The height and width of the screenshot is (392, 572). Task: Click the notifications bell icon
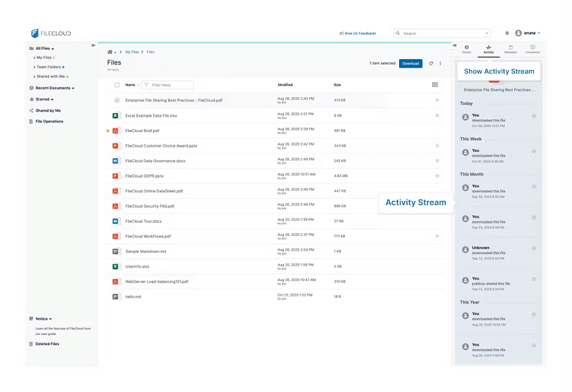507,33
